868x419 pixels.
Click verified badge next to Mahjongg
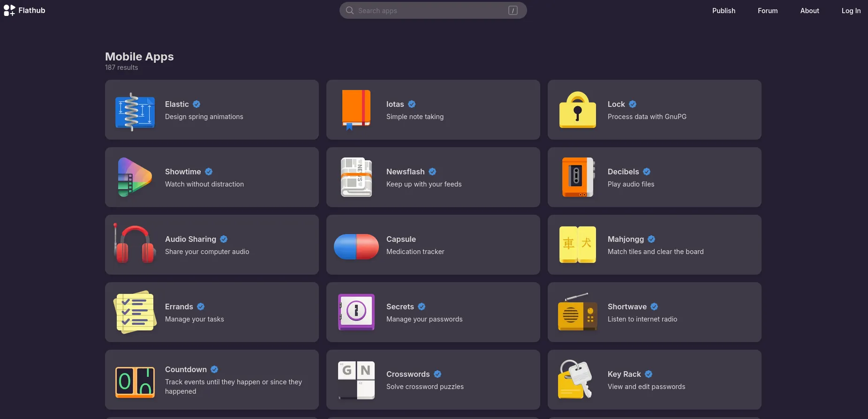tap(651, 239)
